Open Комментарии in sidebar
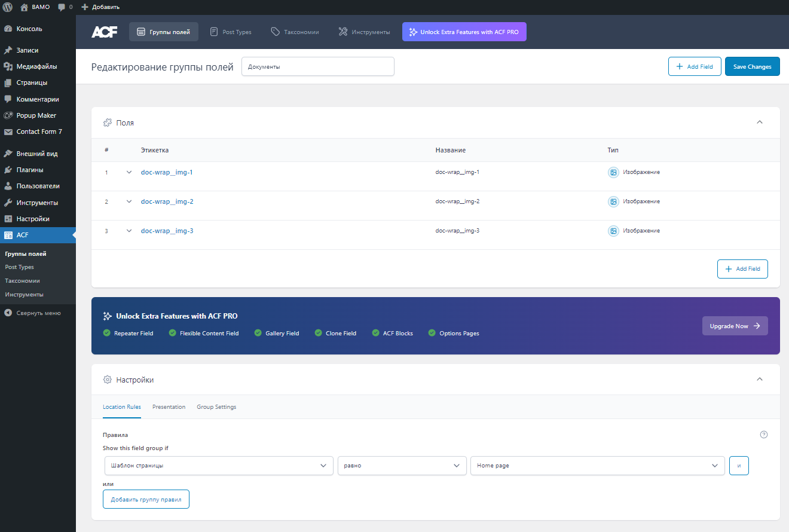 pos(38,99)
